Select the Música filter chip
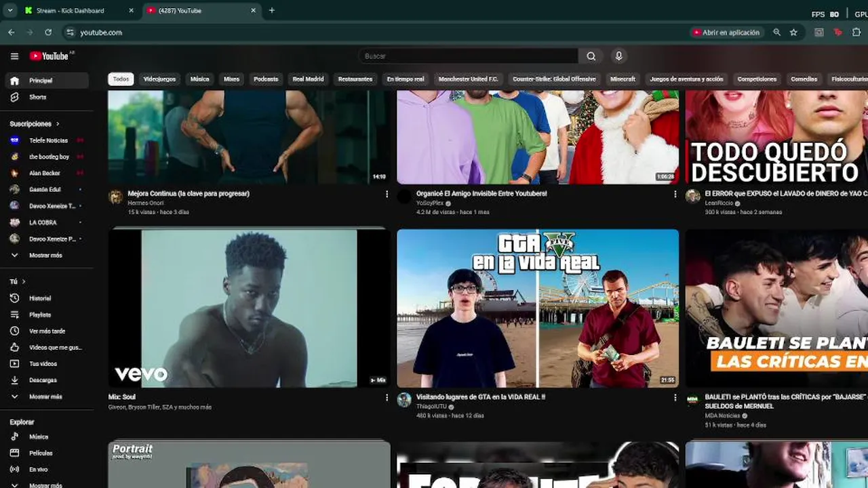This screenshot has height=488, width=868. [199, 79]
